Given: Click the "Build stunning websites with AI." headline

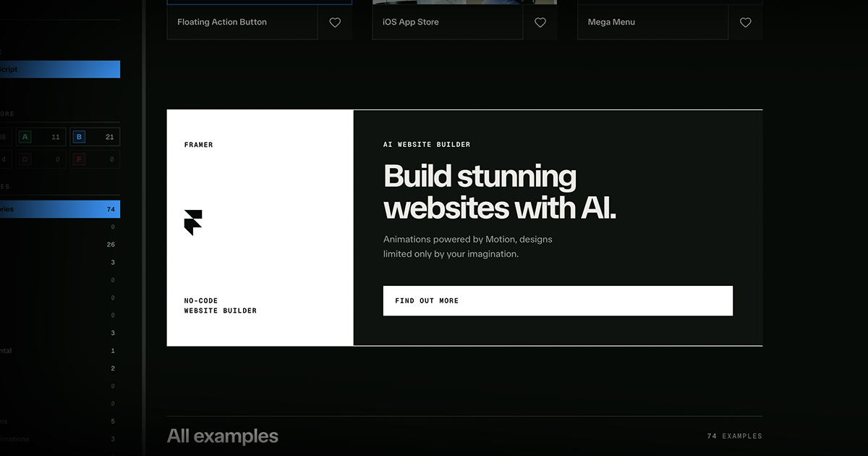Looking at the screenshot, I should pyautogui.click(x=500, y=192).
